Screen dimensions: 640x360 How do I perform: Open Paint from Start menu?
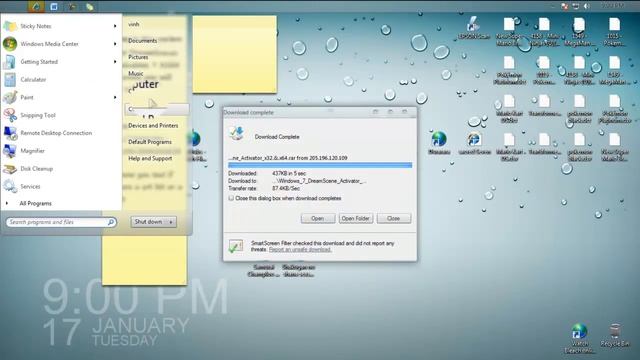pos(27,98)
